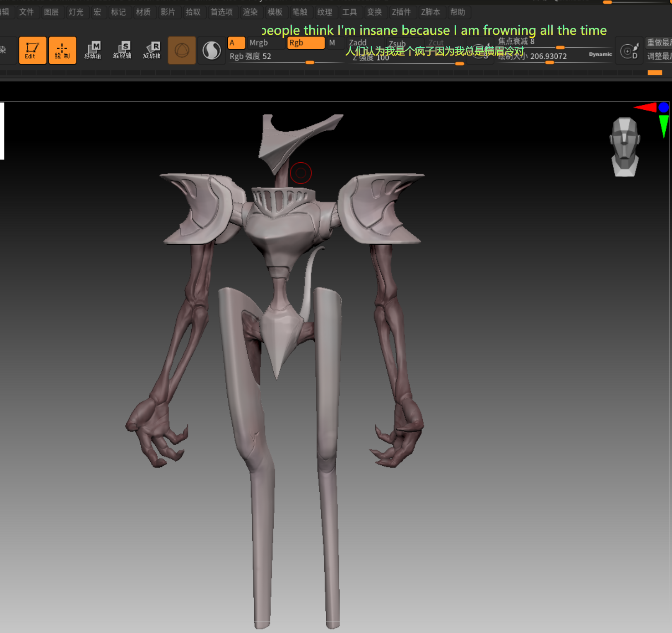Select the 缩放轴 (Scale) tool
This screenshot has width=672, height=633.
coord(122,50)
